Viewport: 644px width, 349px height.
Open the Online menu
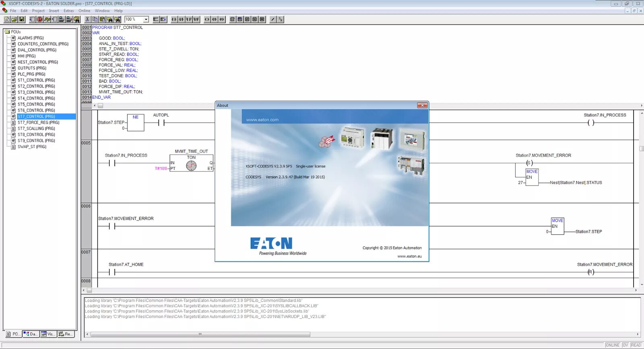(x=85, y=11)
